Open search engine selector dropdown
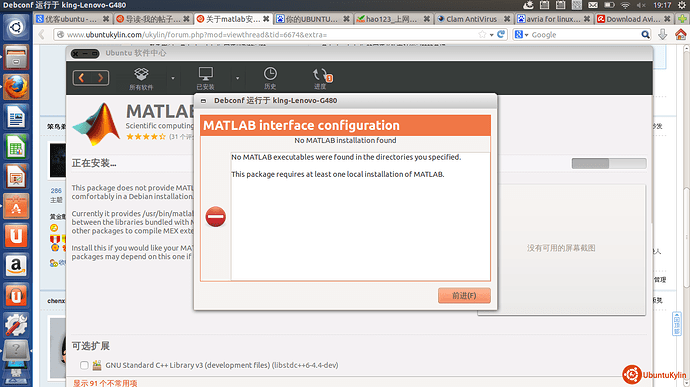690x387 pixels. tap(521, 34)
